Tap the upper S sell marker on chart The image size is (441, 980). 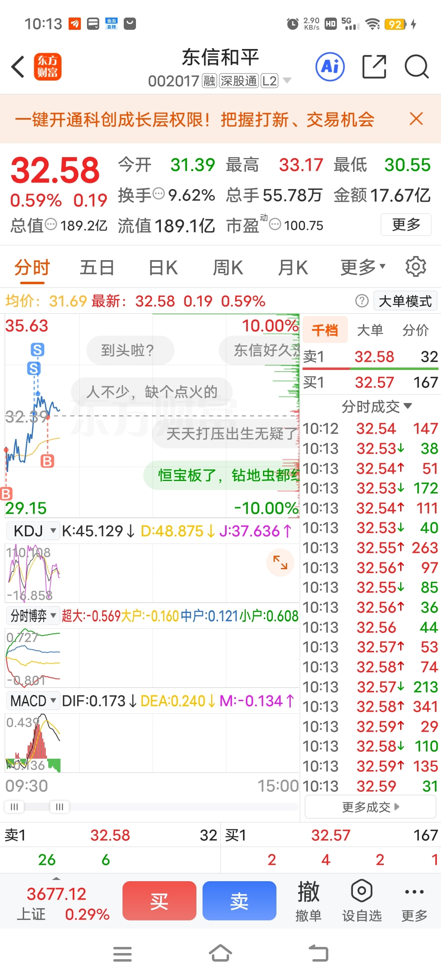click(x=38, y=350)
